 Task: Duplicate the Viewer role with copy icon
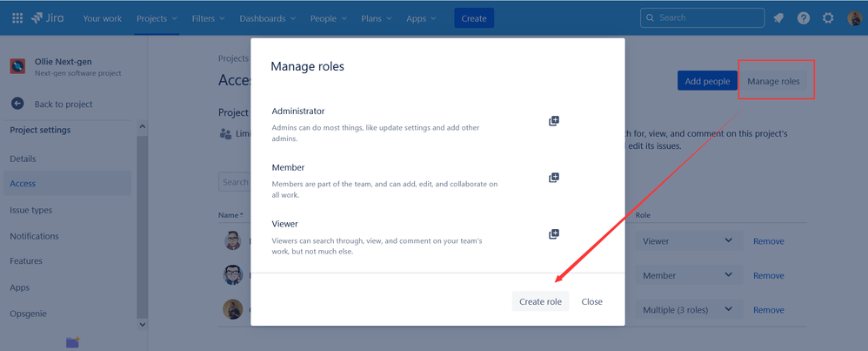point(553,234)
